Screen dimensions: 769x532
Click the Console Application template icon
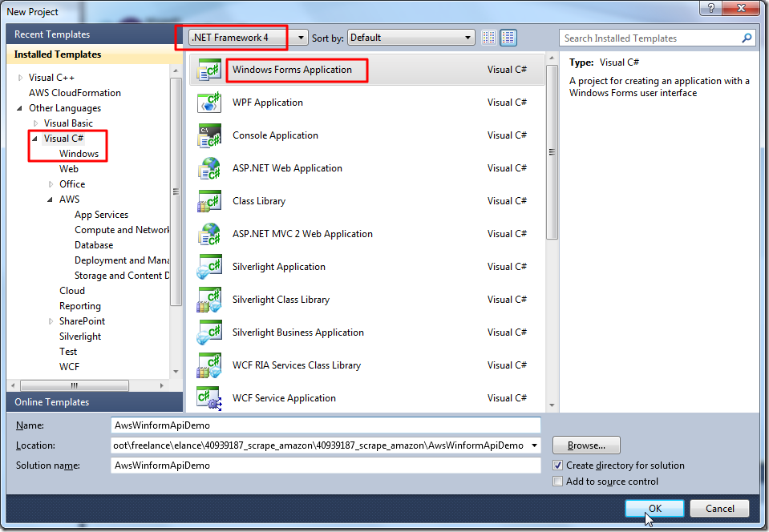pyautogui.click(x=209, y=135)
